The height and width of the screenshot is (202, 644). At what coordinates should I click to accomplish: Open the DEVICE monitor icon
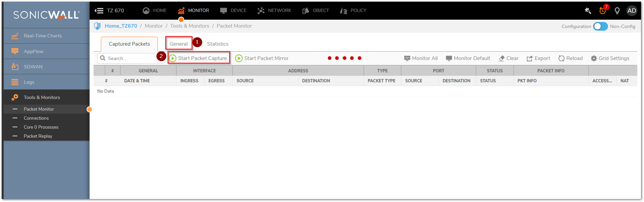pos(223,11)
